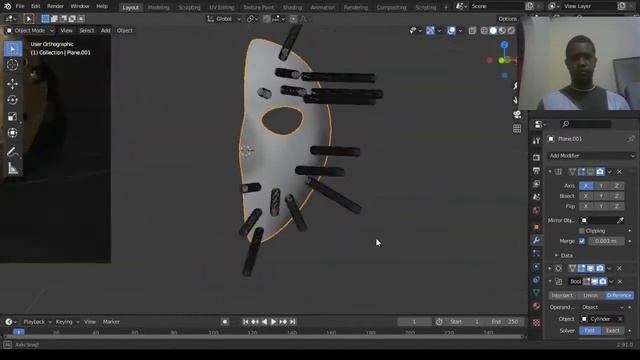Open the Keying dropdown in timeline
Image resolution: width=640 pixels, height=360 pixels.
coord(67,322)
